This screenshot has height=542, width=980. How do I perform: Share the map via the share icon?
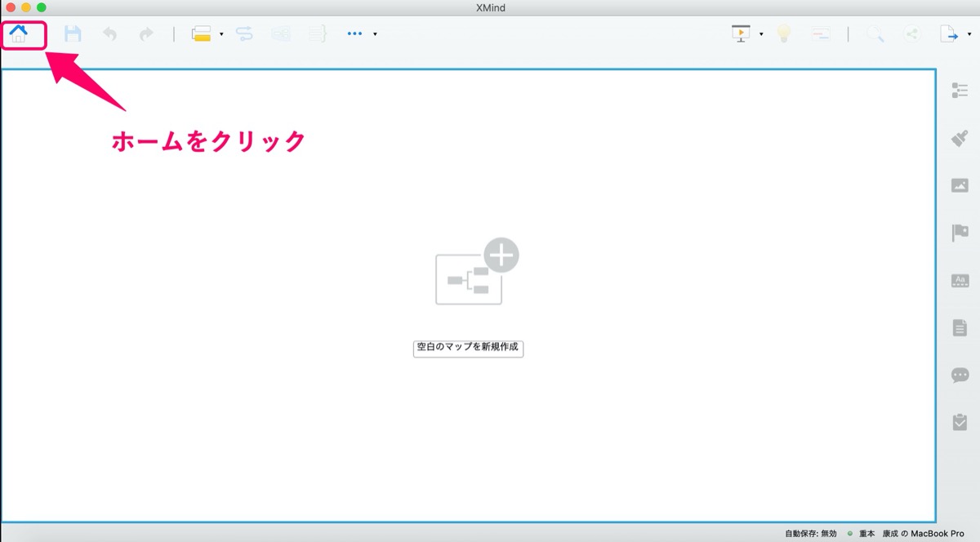coord(911,33)
